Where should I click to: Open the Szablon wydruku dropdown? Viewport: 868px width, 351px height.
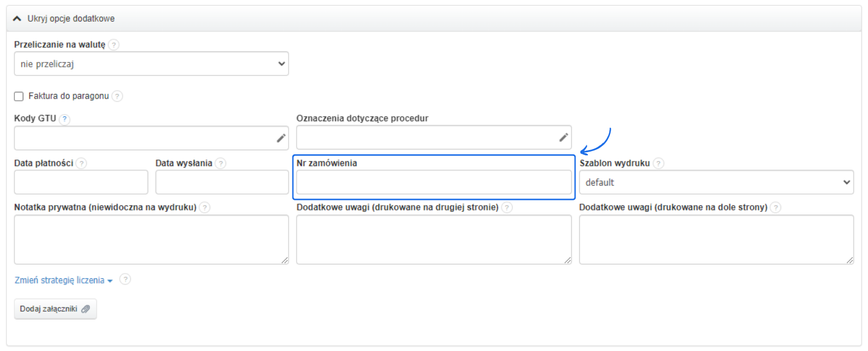[716, 182]
